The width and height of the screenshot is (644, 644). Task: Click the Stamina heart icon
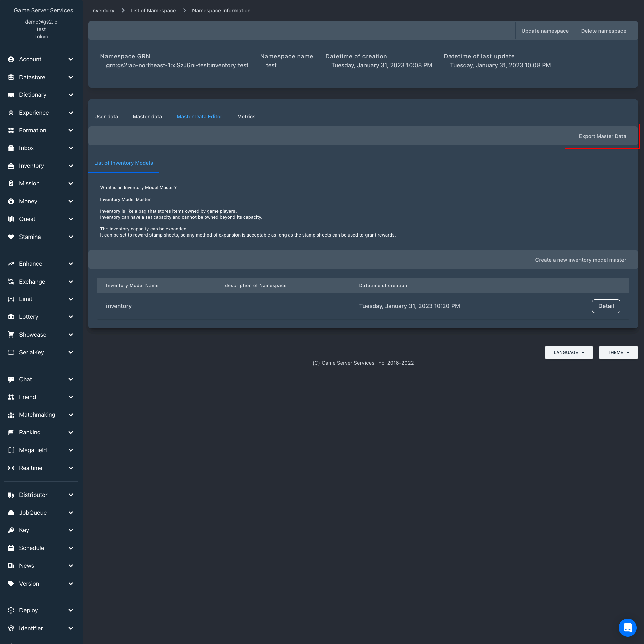click(11, 237)
